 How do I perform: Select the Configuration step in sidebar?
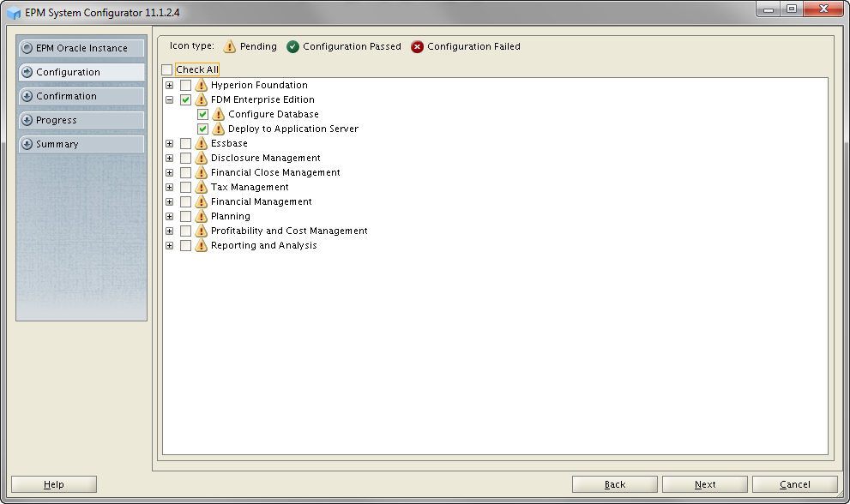point(81,72)
